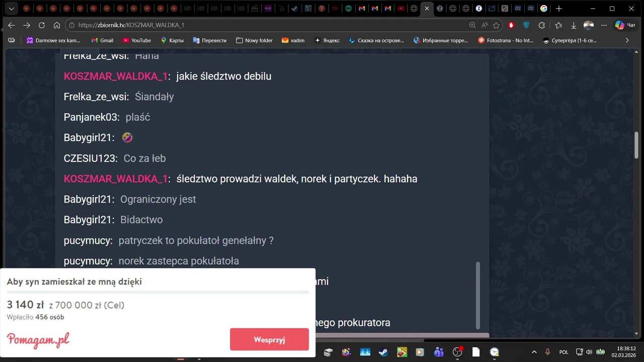Image resolution: width=644 pixels, height=362 pixels.
Task: Open the Суперёрл bookmark
Action: coord(570,40)
